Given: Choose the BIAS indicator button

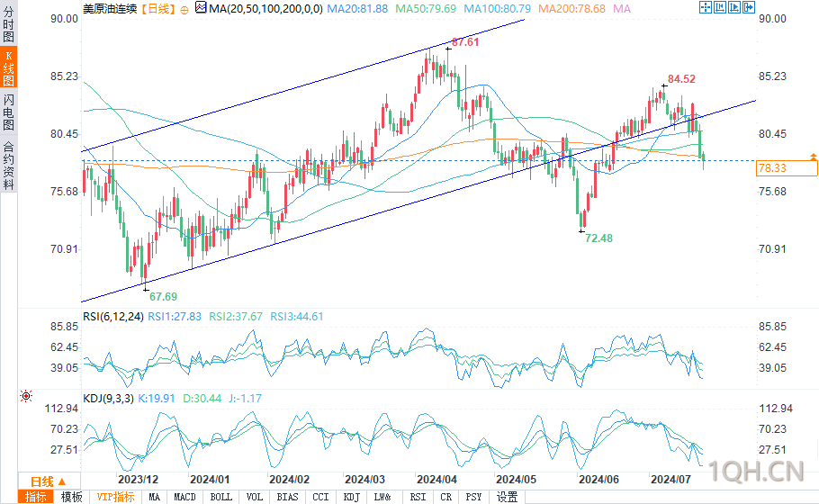Looking at the screenshot, I should pyautogui.click(x=288, y=497).
